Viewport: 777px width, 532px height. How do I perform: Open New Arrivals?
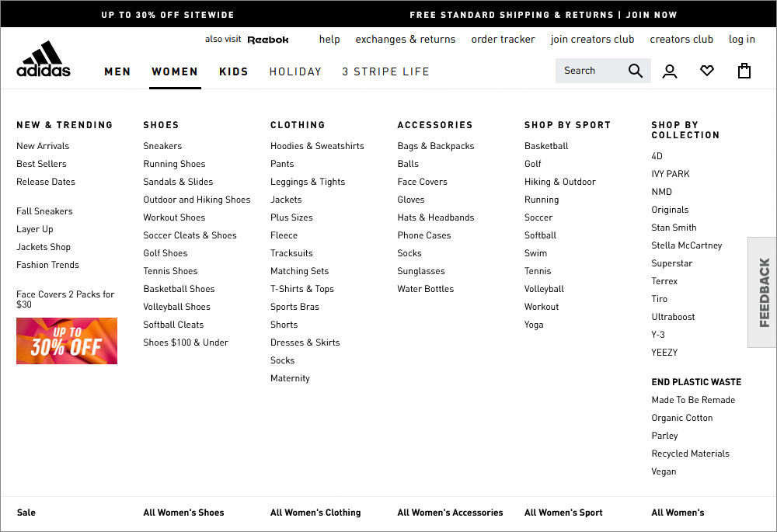[x=43, y=146]
